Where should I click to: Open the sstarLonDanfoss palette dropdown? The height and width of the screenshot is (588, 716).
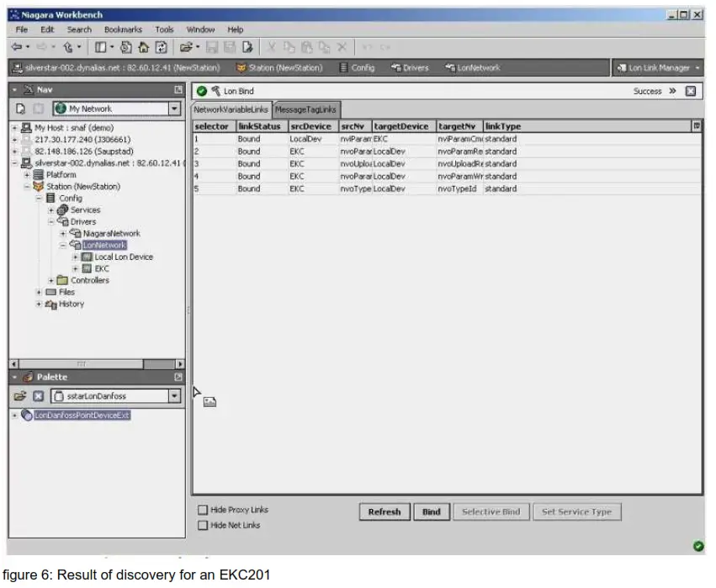[174, 396]
